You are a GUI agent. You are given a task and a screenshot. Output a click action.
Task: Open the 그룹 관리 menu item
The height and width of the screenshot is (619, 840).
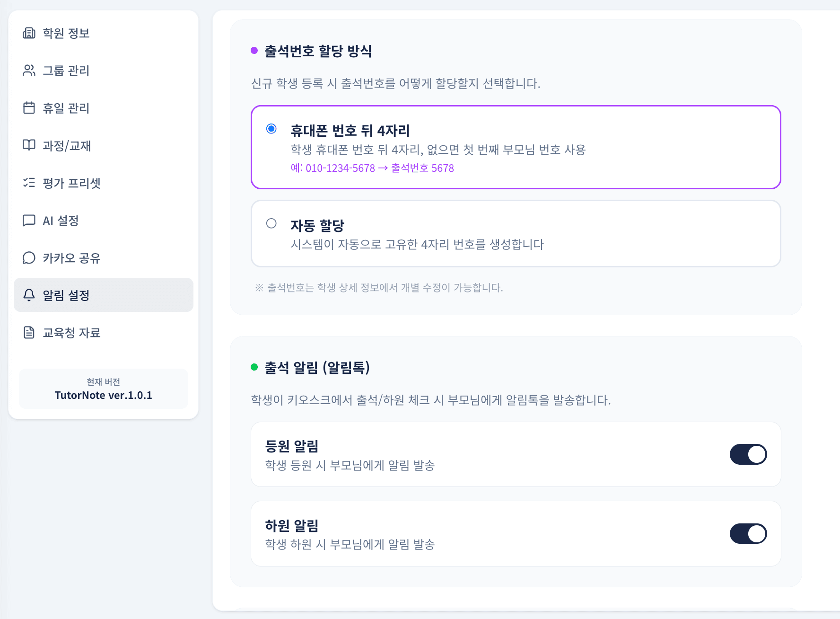[x=66, y=71]
